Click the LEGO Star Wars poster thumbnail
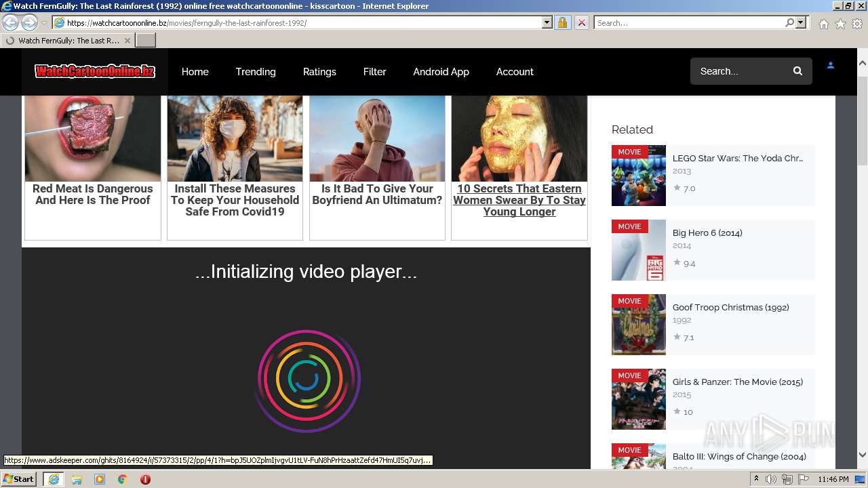 pos(639,176)
